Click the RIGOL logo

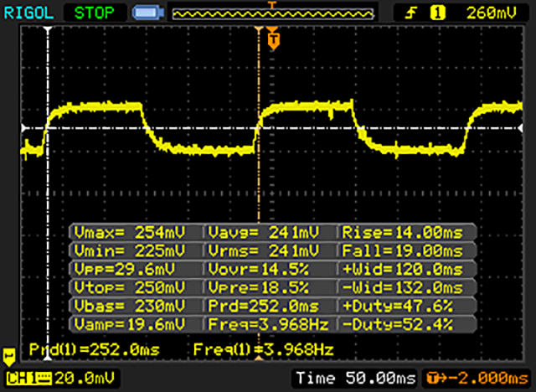coord(29,12)
